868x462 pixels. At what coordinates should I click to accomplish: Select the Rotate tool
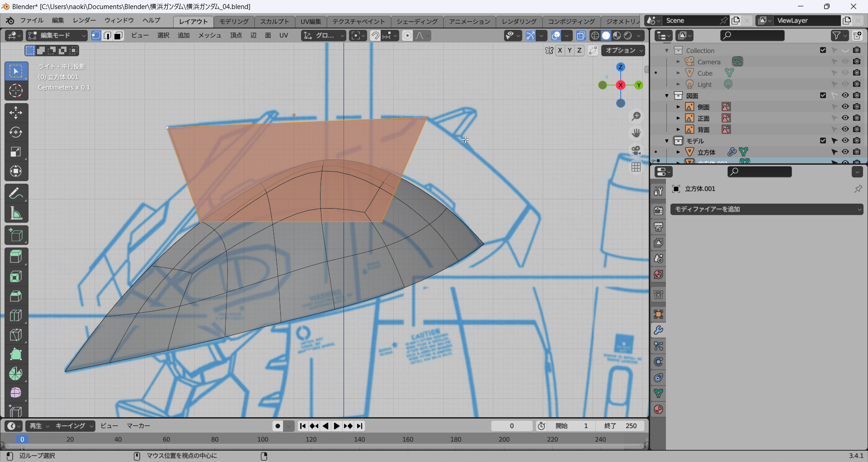tap(16, 132)
